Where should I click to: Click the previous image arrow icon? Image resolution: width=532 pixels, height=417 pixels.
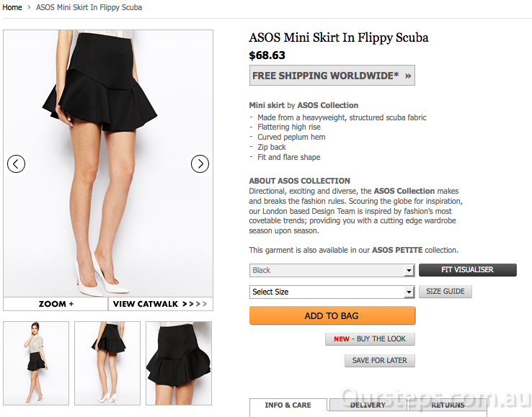pyautogui.click(x=16, y=164)
